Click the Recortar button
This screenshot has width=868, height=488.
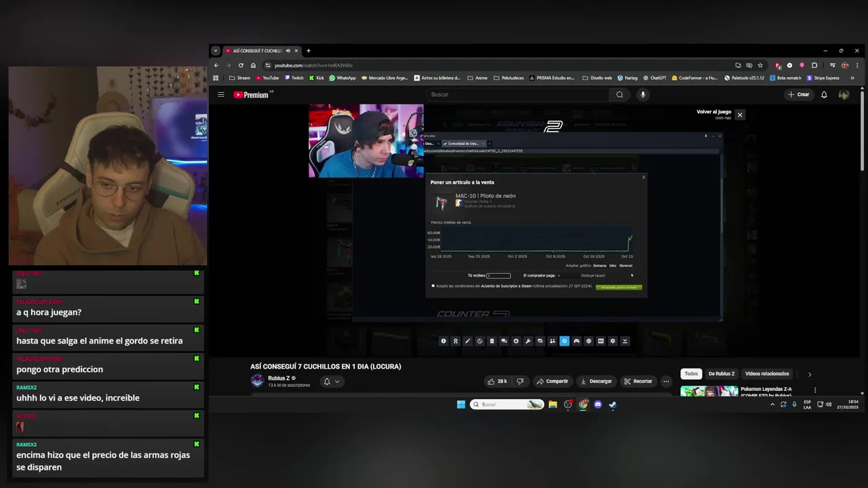[x=638, y=382]
